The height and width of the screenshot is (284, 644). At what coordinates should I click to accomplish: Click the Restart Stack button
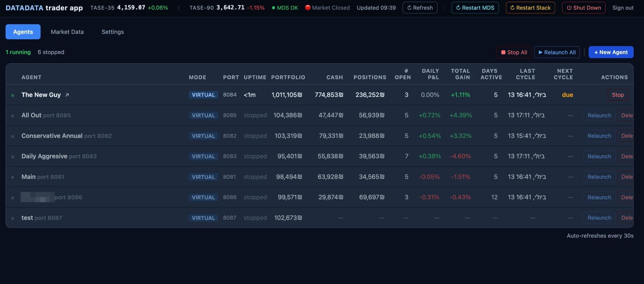(530, 7)
